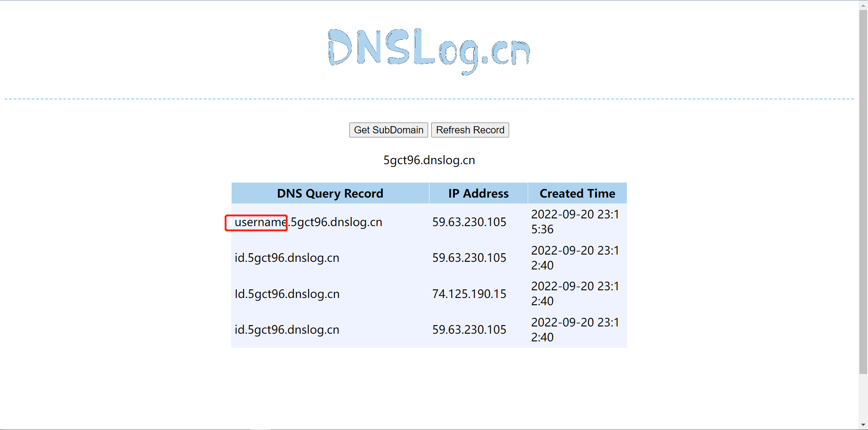868x430 pixels.
Task: Click IP address in the username record row
Action: (469, 222)
